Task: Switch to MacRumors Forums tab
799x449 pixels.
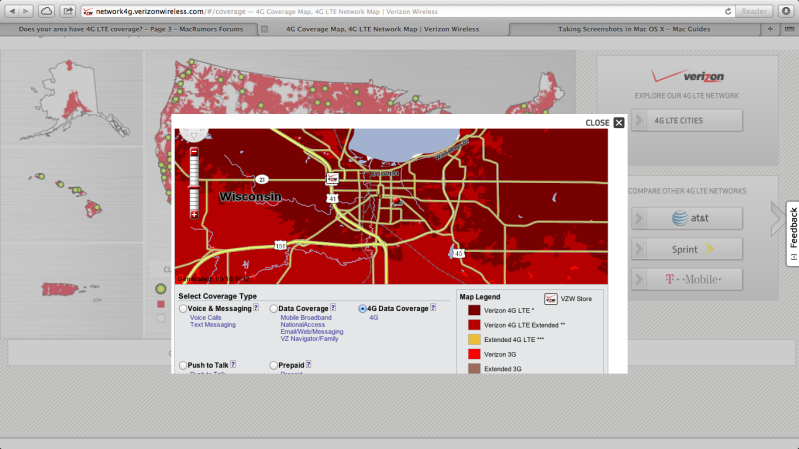Action: point(130,29)
